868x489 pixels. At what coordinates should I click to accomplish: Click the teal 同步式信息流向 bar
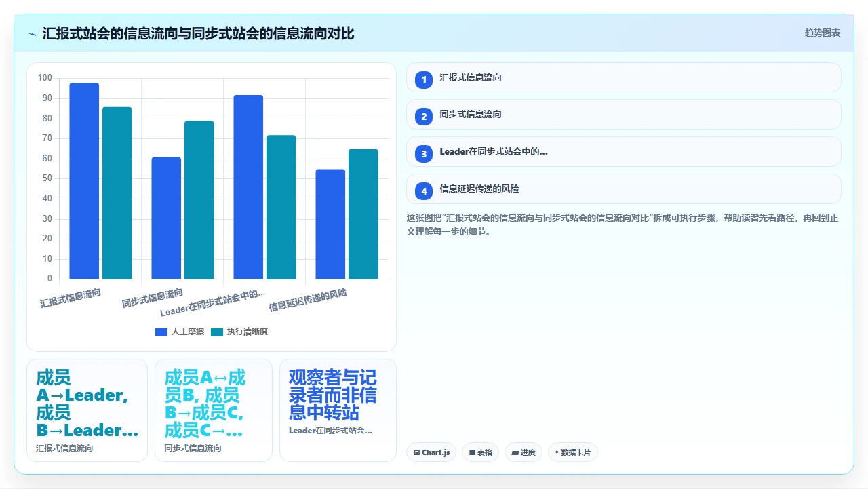pyautogui.click(x=199, y=200)
